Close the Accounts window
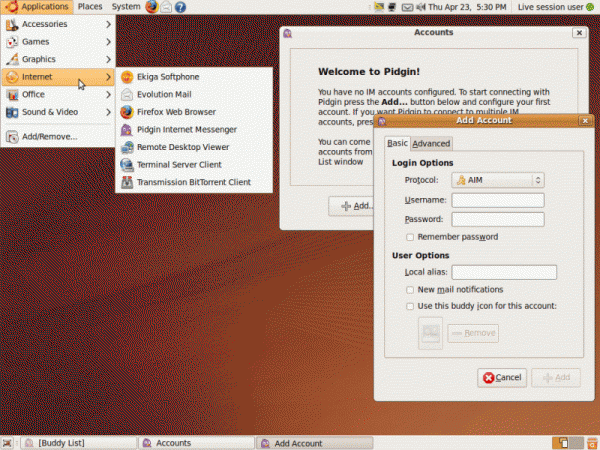 (x=579, y=33)
